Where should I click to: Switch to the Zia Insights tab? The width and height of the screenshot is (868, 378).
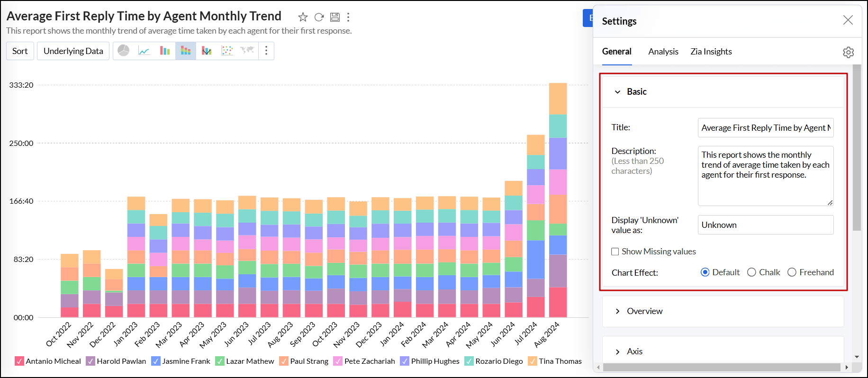coord(711,52)
